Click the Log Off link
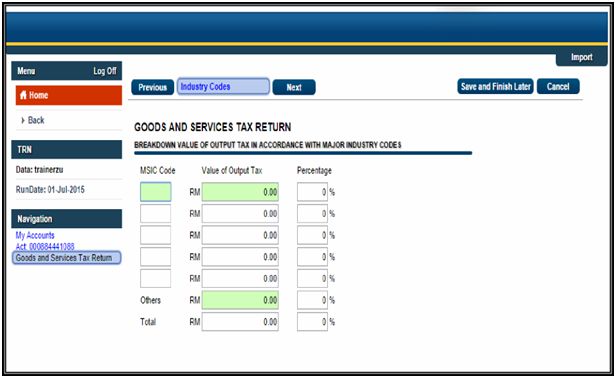Image resolution: width=616 pixels, height=378 pixels. [104, 71]
